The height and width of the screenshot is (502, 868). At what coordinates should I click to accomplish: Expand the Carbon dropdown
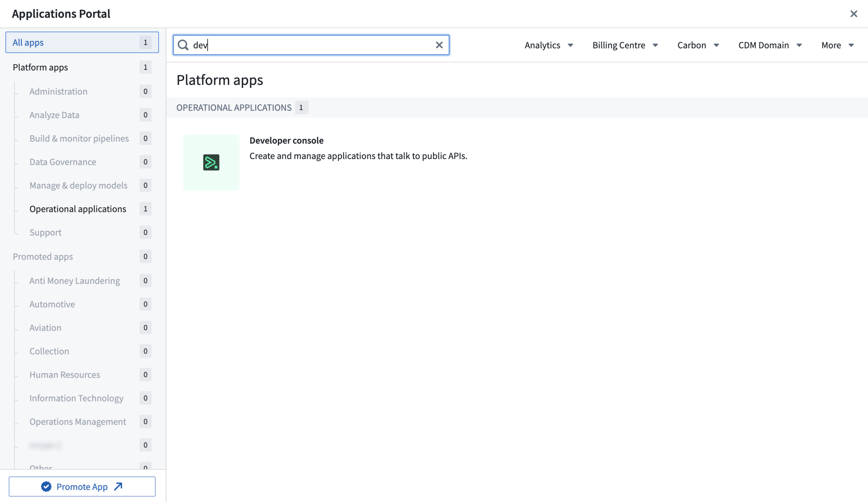[x=698, y=45]
